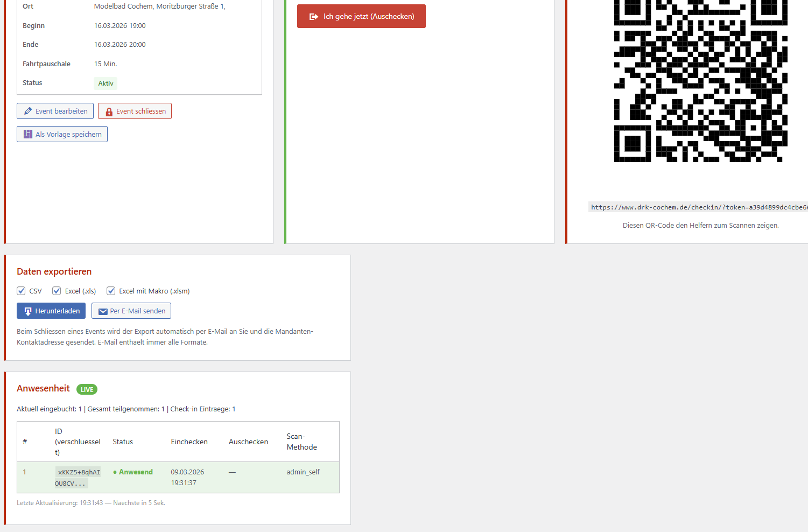The image size is (808, 532).
Task: Click the Anwesenheit heading
Action: (43, 388)
